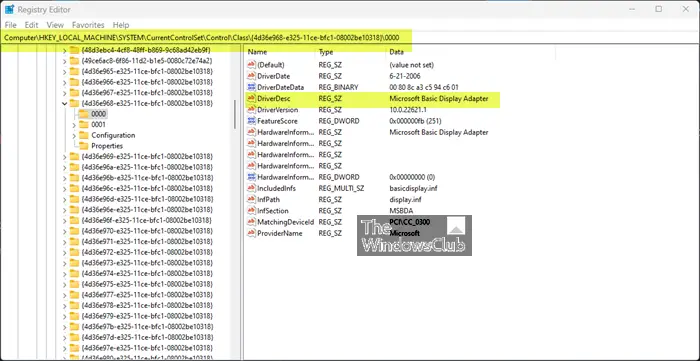Viewport: 700px width, 361px height.
Task: Select the {4d36e97b-e325-11ce-bfc1-08002be10318} key label
Action: tap(147, 327)
